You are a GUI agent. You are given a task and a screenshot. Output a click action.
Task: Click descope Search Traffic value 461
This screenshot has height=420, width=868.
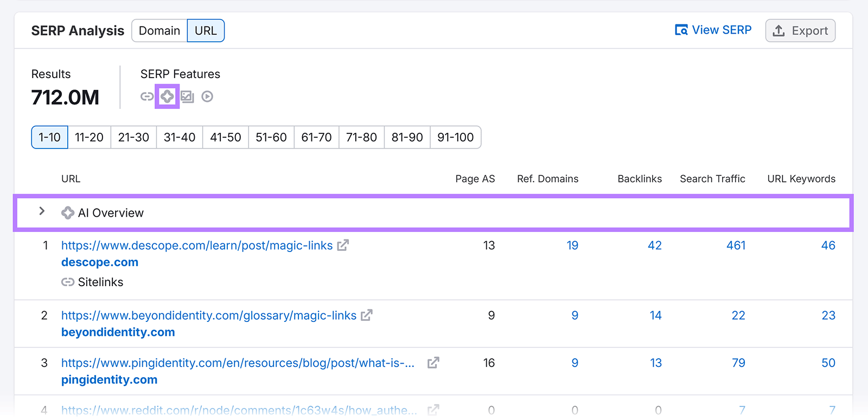(x=736, y=245)
